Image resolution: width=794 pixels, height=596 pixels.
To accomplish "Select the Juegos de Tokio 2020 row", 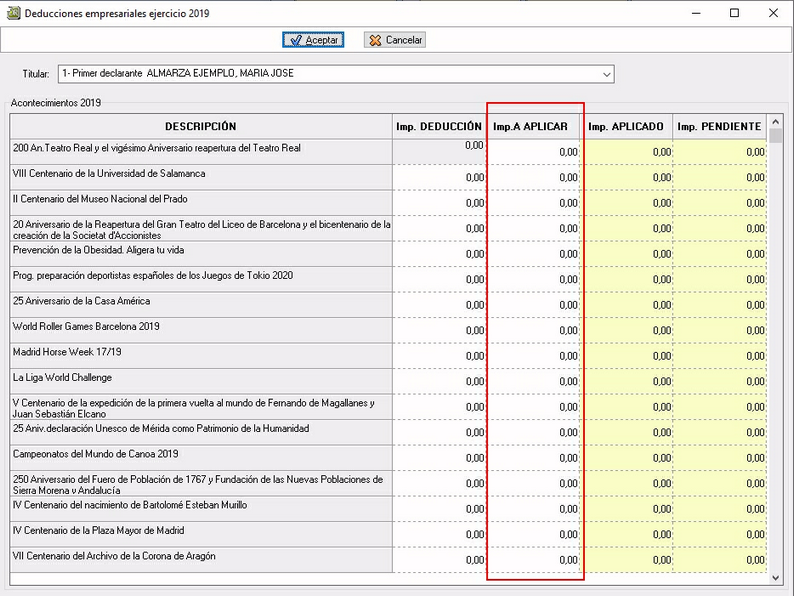I will (201, 280).
